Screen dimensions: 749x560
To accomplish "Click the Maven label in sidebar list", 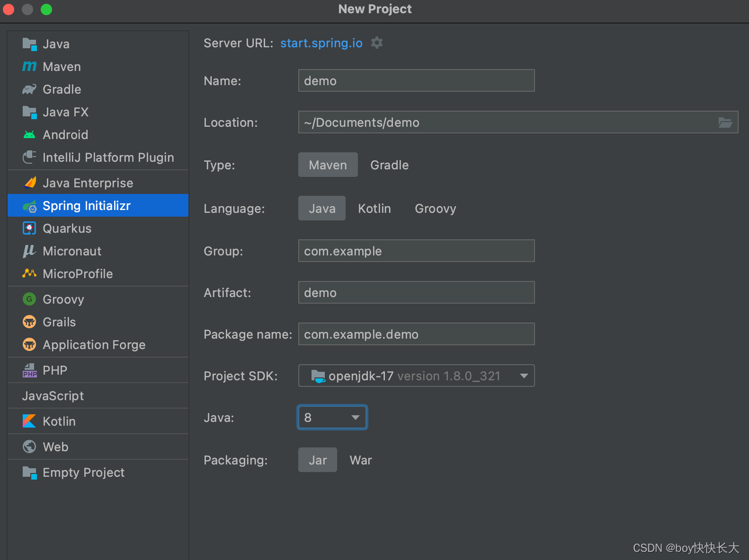I will point(62,67).
